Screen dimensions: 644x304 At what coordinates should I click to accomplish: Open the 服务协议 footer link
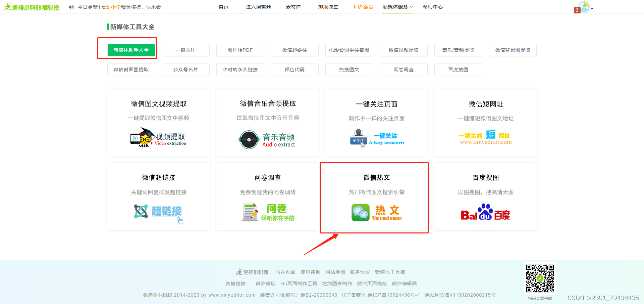click(x=360, y=272)
